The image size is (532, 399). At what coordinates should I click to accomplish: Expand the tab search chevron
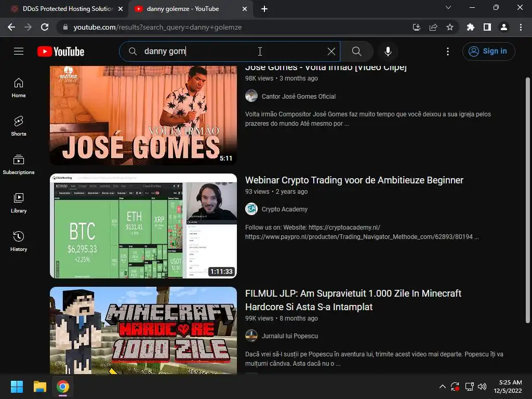448,7
